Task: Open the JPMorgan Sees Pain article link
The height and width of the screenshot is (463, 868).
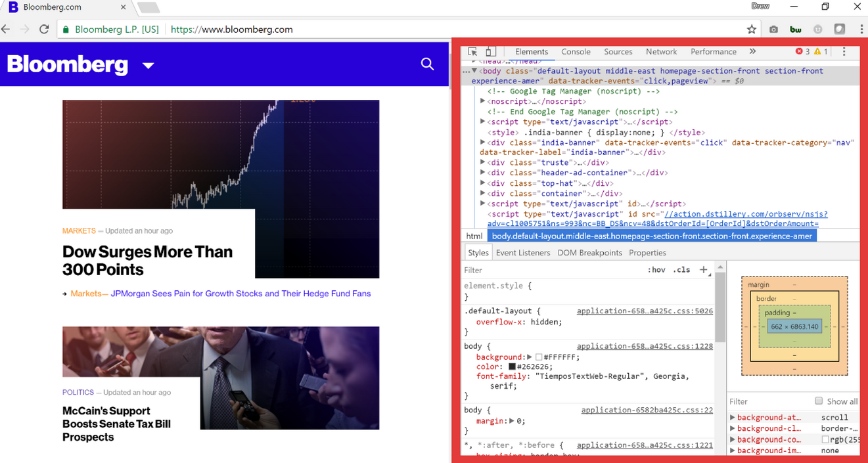Action: 240,294
